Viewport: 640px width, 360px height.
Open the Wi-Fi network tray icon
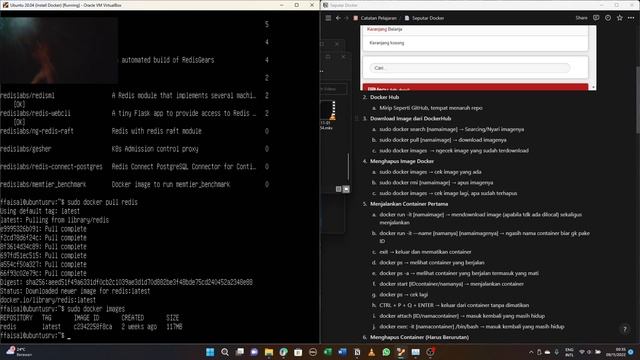pyautogui.click(x=582, y=352)
